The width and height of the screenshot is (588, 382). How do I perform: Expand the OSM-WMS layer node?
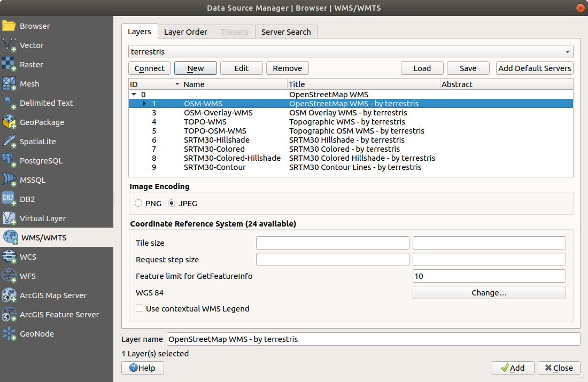145,104
